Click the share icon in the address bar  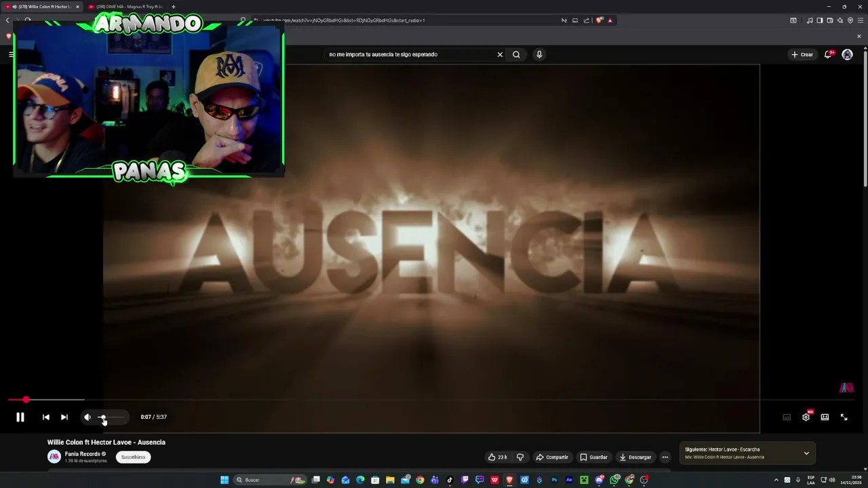pos(587,20)
